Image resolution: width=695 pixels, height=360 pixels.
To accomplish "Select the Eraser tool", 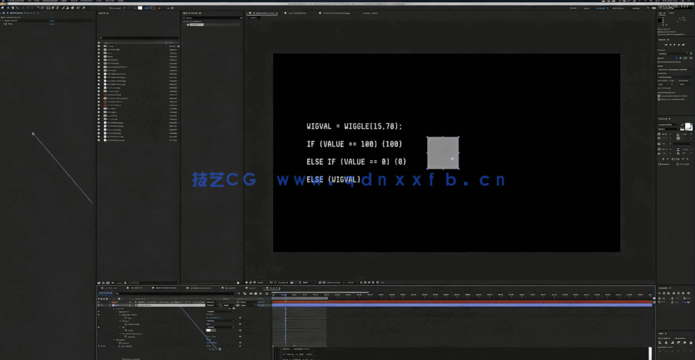I will click(72, 8).
